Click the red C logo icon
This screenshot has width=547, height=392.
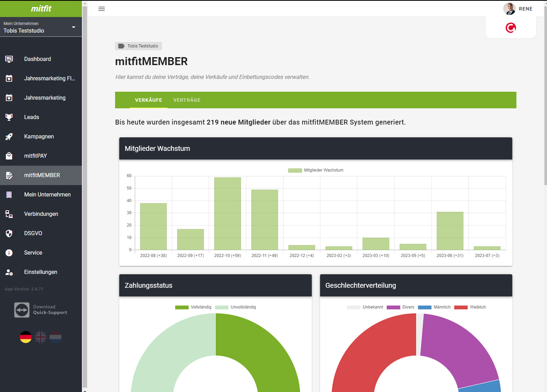(511, 28)
